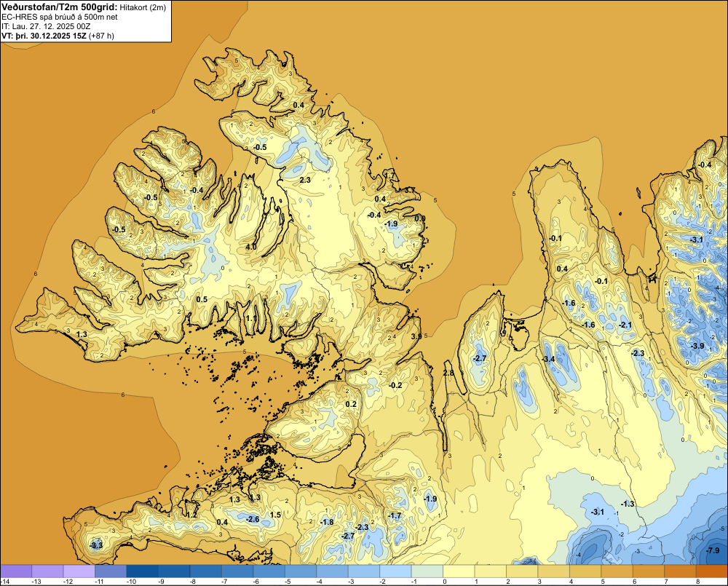Pick the legend swatch between 3 and 4
The width and height of the screenshot is (728, 586).
(x=554, y=571)
